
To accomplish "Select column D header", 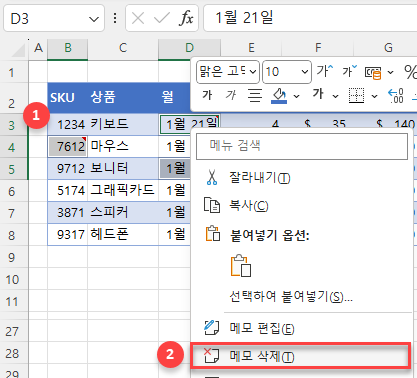I will pos(189,49).
